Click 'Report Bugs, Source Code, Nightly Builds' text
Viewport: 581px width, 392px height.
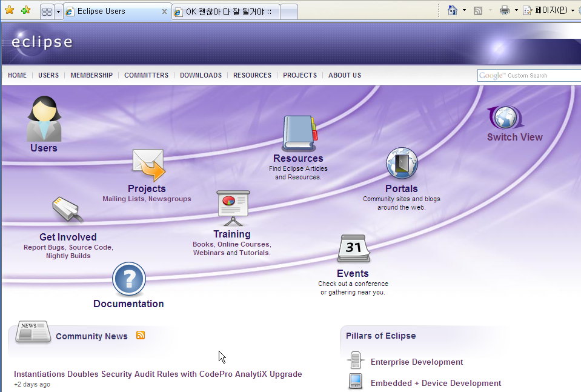[x=68, y=251]
